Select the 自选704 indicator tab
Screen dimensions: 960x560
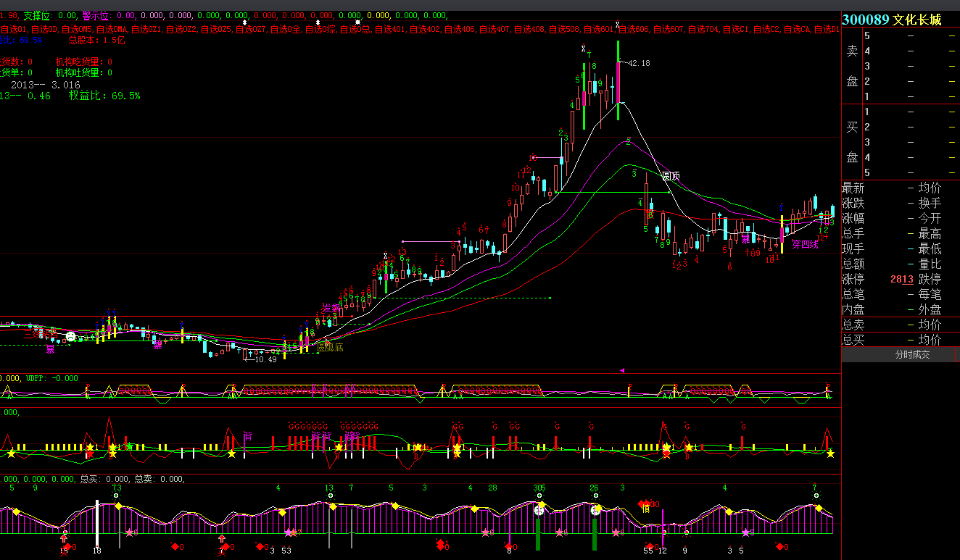[x=703, y=30]
